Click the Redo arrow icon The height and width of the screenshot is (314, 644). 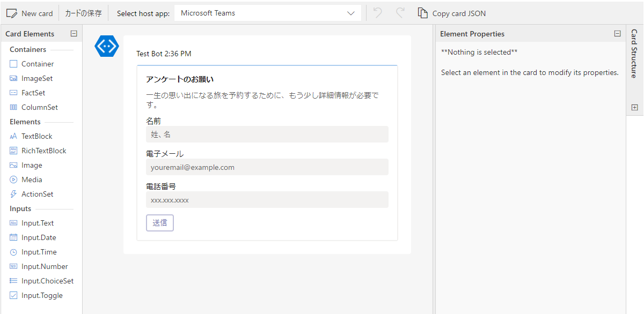point(400,12)
